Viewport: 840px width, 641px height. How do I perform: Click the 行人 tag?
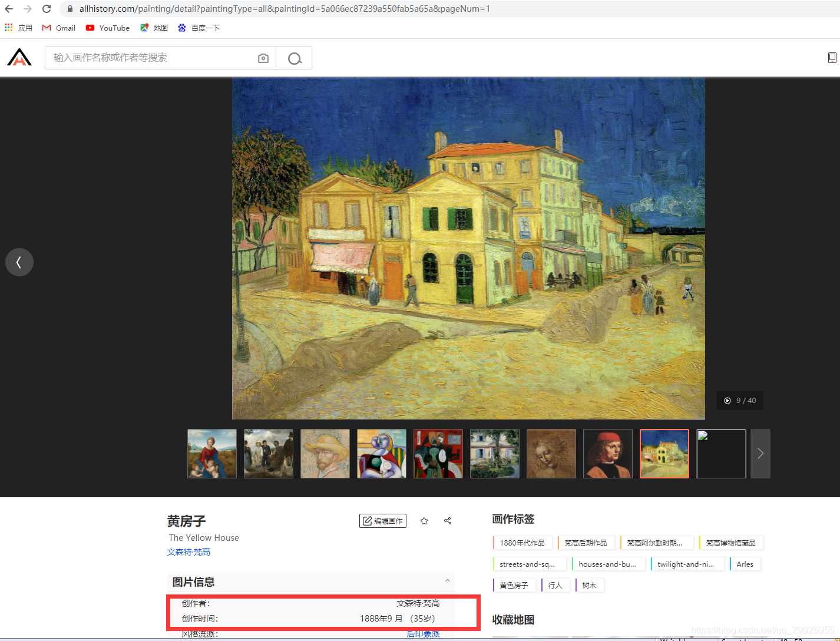555,586
